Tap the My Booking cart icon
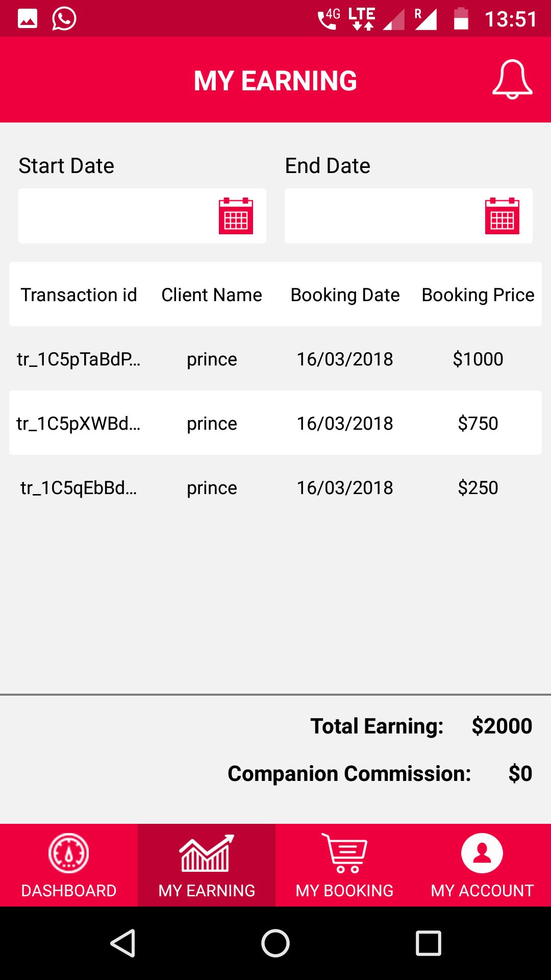551x980 pixels. point(344,853)
